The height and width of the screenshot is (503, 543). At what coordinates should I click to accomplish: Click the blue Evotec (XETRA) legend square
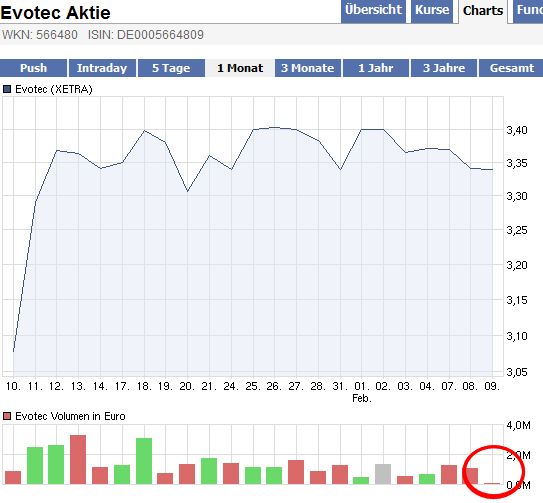pos(7,89)
